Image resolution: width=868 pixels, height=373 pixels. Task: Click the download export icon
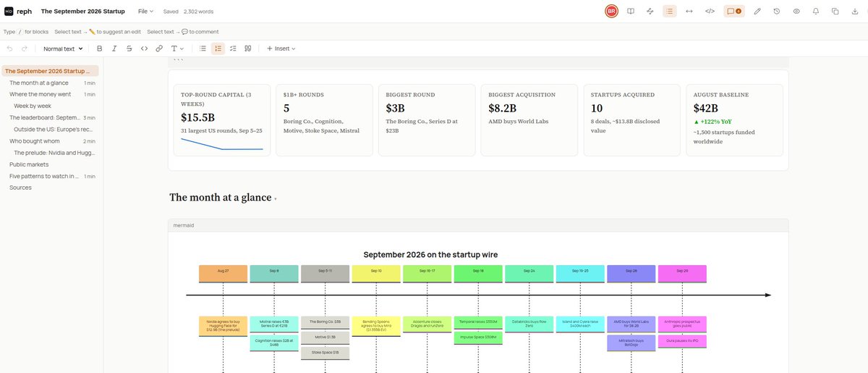tap(855, 12)
